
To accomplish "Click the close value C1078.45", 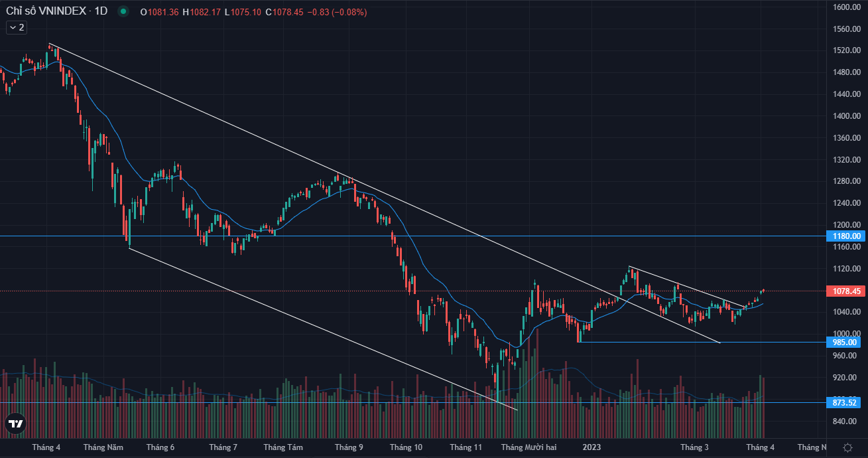I will 284,13.
